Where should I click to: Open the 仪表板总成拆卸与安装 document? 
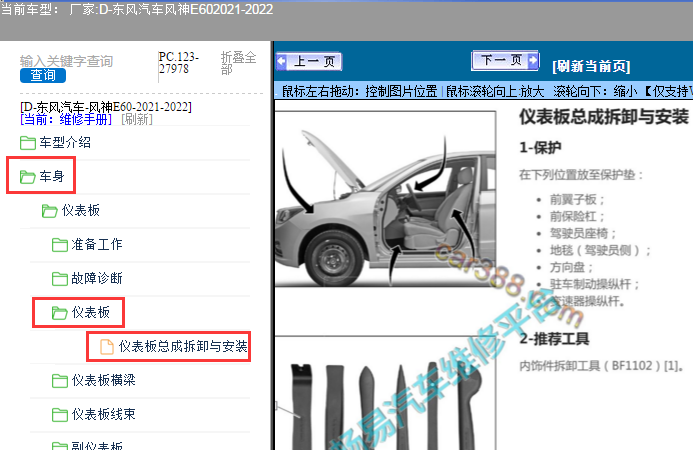tap(183, 346)
